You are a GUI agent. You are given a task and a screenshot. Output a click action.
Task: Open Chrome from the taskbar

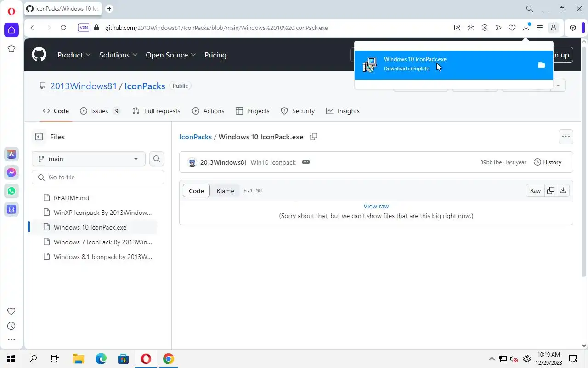pyautogui.click(x=169, y=359)
